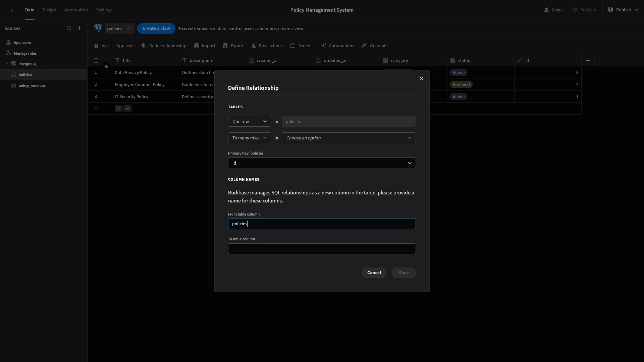Add a new row via plus icon
Screen dimensions: 644x362
click(x=96, y=109)
